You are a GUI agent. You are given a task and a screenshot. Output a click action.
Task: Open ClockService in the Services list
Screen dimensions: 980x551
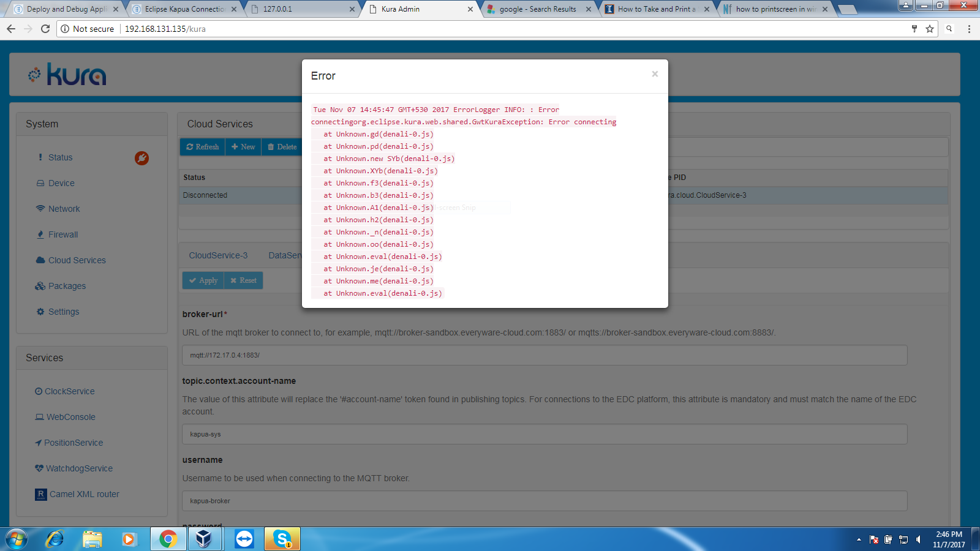pos(69,391)
